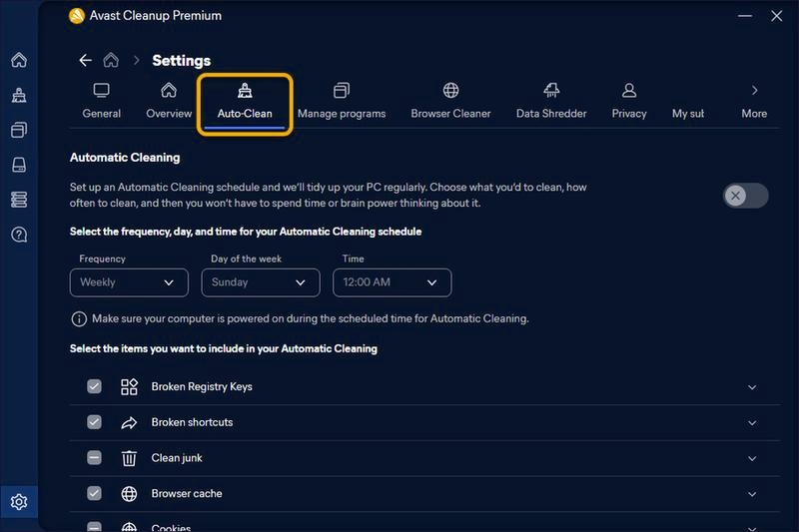Show more tabs with More arrow
Image resolution: width=799 pixels, height=532 pixels.
click(x=754, y=102)
